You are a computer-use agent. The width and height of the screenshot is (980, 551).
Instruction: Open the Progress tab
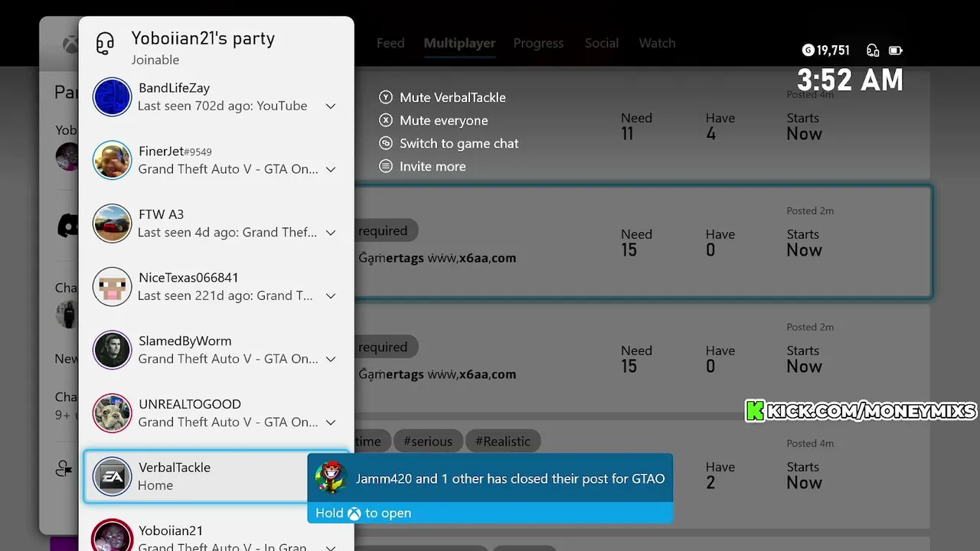coord(538,43)
